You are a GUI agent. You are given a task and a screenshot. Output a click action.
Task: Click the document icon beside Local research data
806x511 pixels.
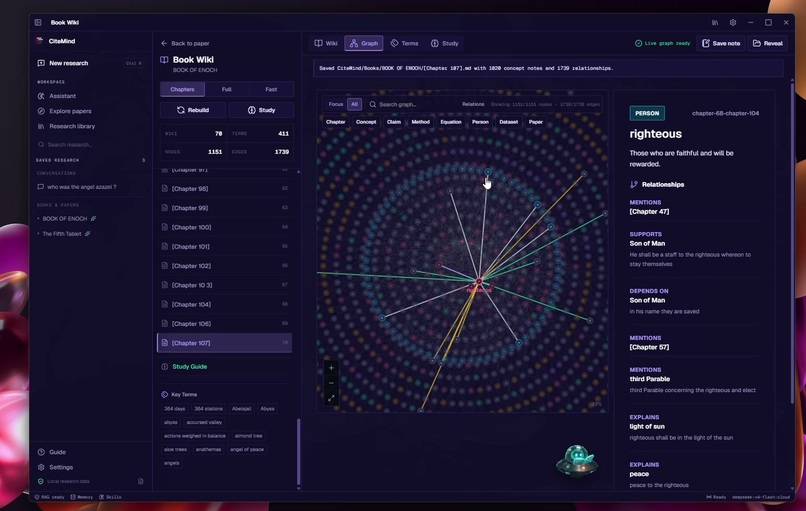click(140, 481)
